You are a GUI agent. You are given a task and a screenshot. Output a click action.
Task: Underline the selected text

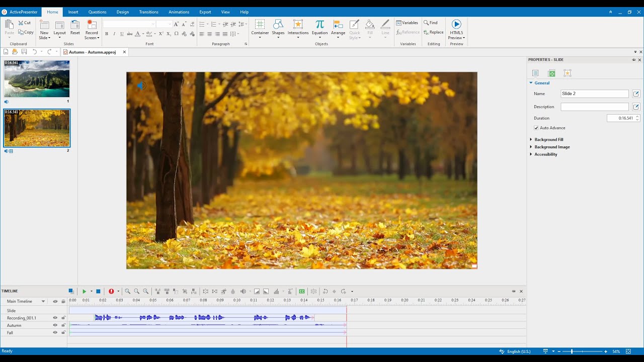122,34
